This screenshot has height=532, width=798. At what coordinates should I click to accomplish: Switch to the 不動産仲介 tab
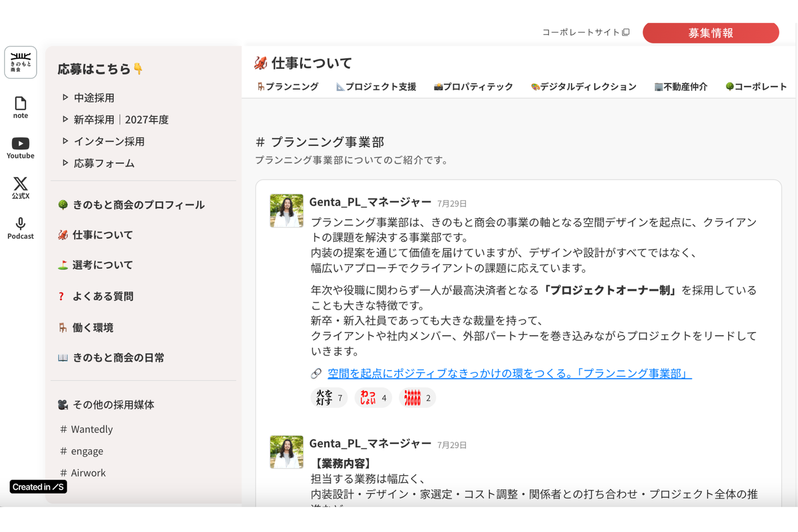[681, 86]
